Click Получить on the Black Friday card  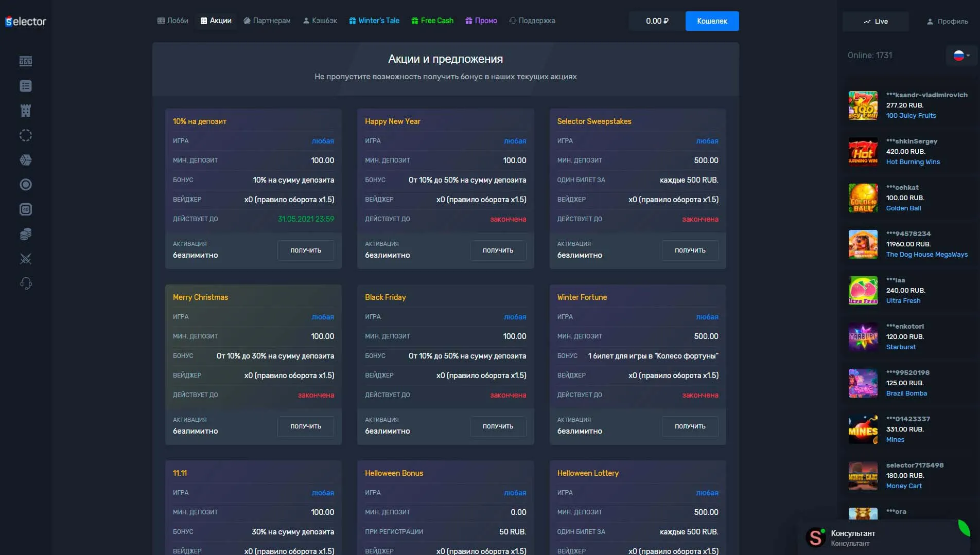pyautogui.click(x=498, y=426)
